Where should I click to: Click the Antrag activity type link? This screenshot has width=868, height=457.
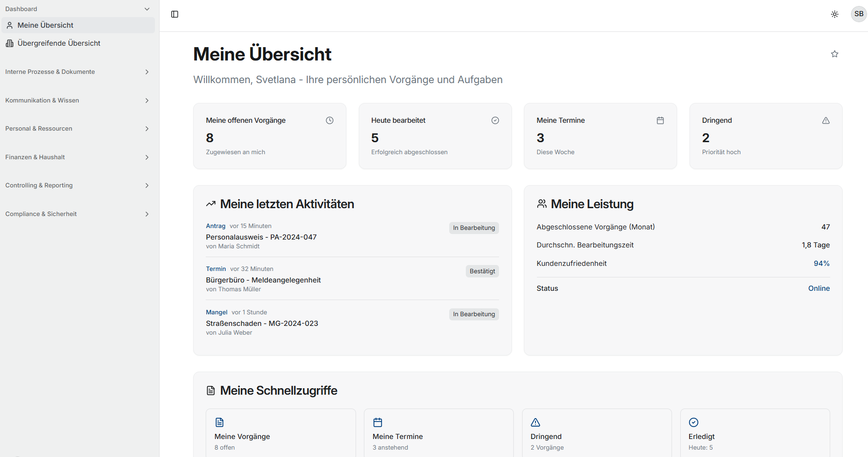(215, 226)
